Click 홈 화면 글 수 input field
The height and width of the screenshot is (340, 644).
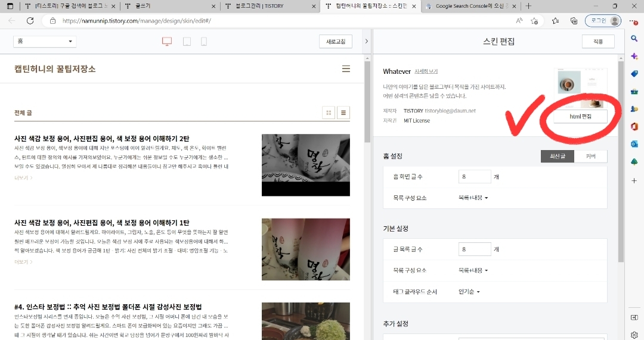click(475, 176)
